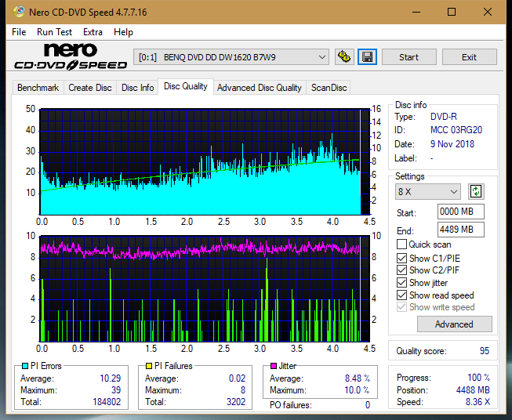Open the Extra menu

click(x=93, y=32)
